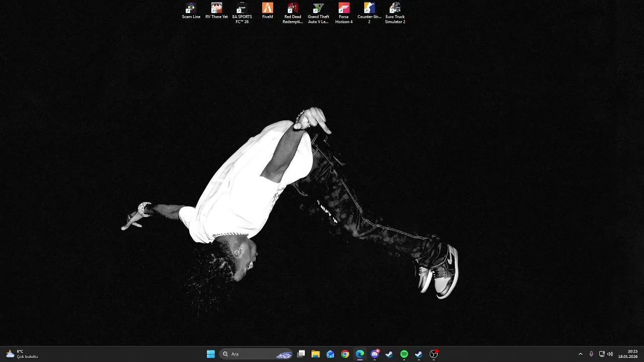Click the microphone icon in system tray
644x362 pixels.
[591, 354]
